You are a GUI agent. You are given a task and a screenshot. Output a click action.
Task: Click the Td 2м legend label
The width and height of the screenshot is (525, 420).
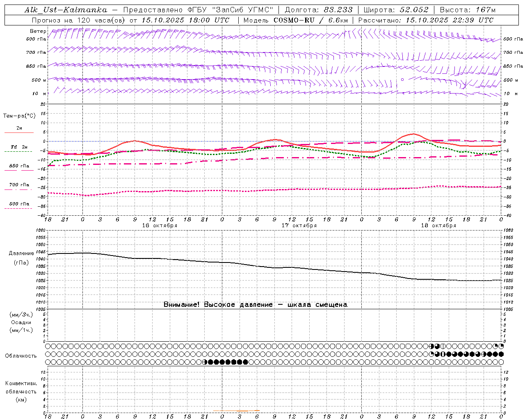tap(19, 147)
